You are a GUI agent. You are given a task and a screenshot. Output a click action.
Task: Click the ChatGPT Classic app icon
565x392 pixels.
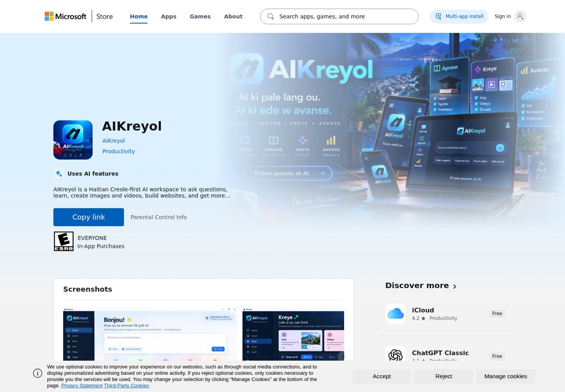coord(395,355)
